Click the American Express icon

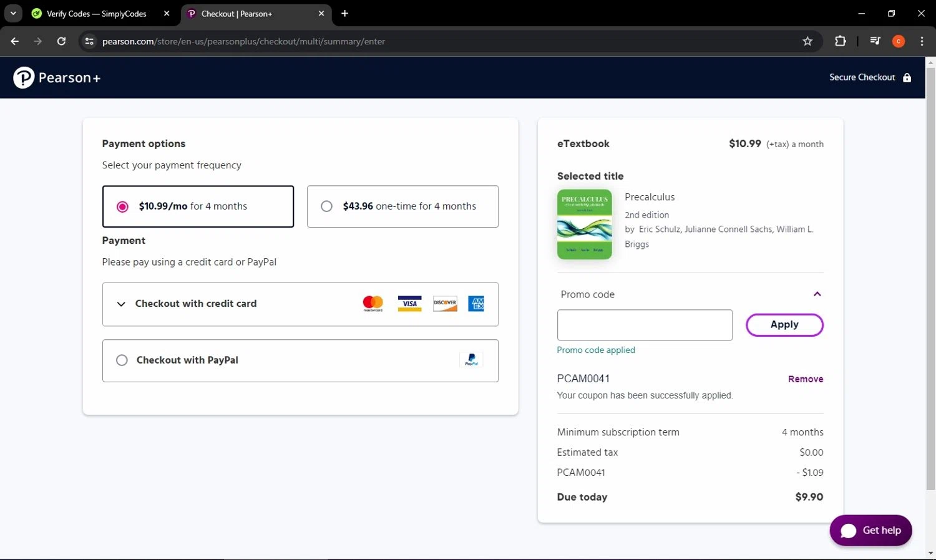pyautogui.click(x=476, y=304)
